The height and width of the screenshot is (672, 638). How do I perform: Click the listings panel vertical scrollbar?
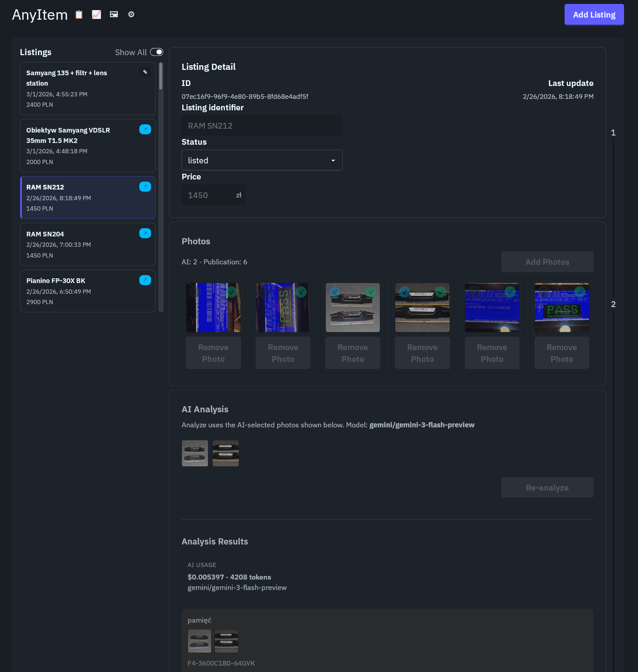click(x=161, y=77)
